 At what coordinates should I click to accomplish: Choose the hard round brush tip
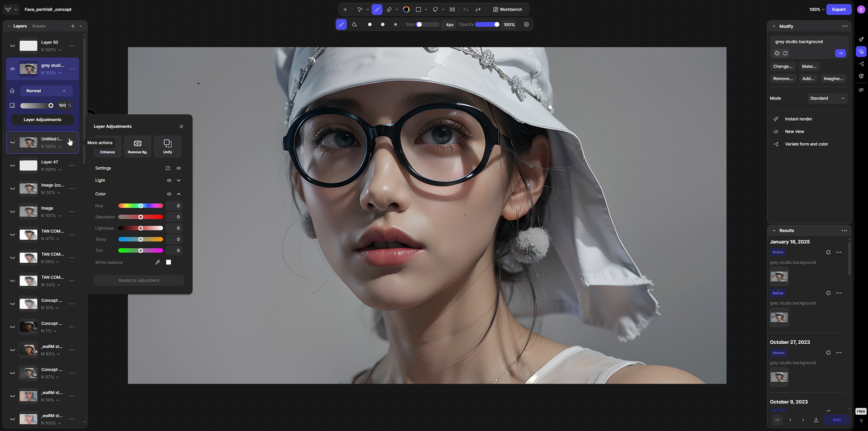(x=370, y=24)
